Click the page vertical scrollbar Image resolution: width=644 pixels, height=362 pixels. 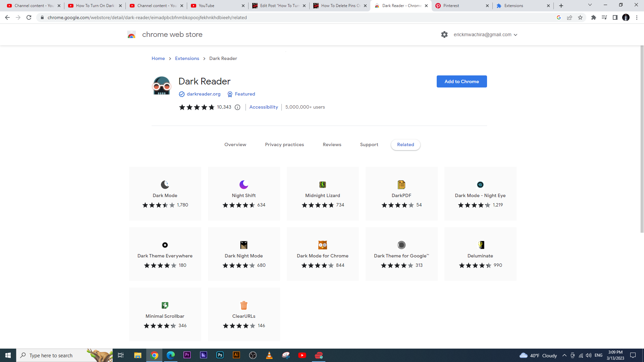coord(642,139)
